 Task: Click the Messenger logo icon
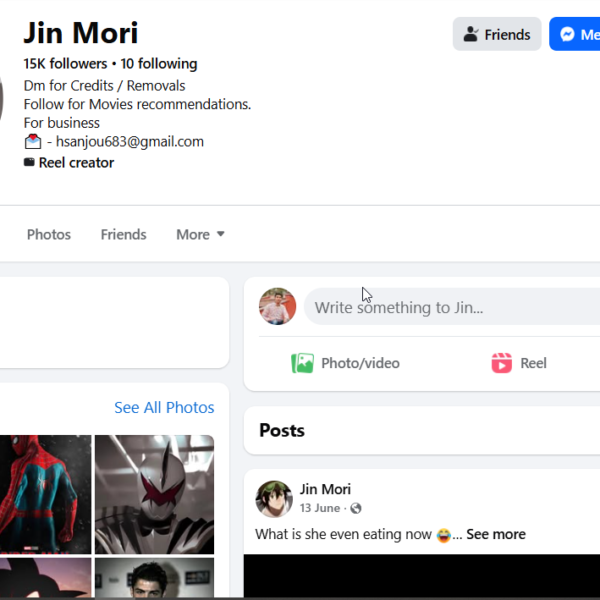click(567, 34)
